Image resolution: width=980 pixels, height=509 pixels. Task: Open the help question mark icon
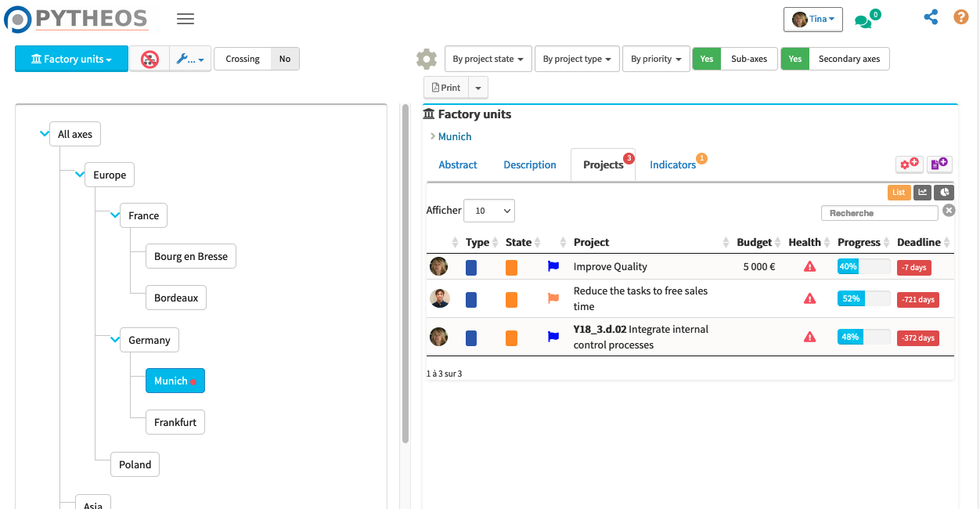click(x=961, y=17)
